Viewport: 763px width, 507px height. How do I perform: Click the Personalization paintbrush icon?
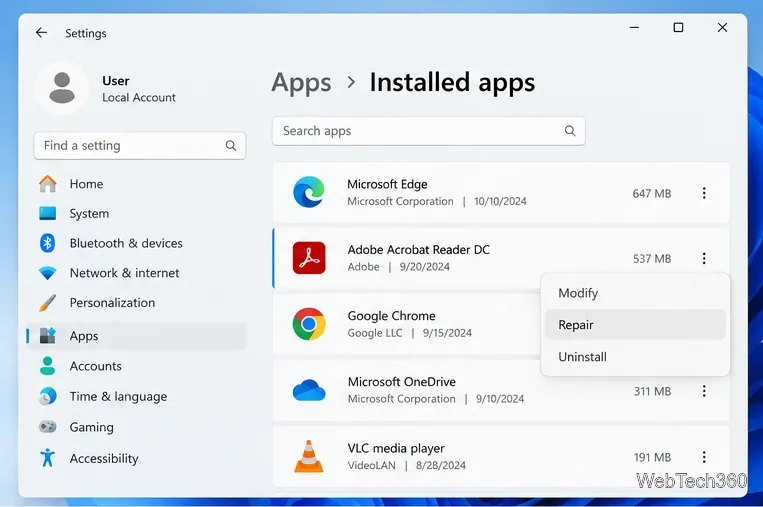pyautogui.click(x=48, y=303)
